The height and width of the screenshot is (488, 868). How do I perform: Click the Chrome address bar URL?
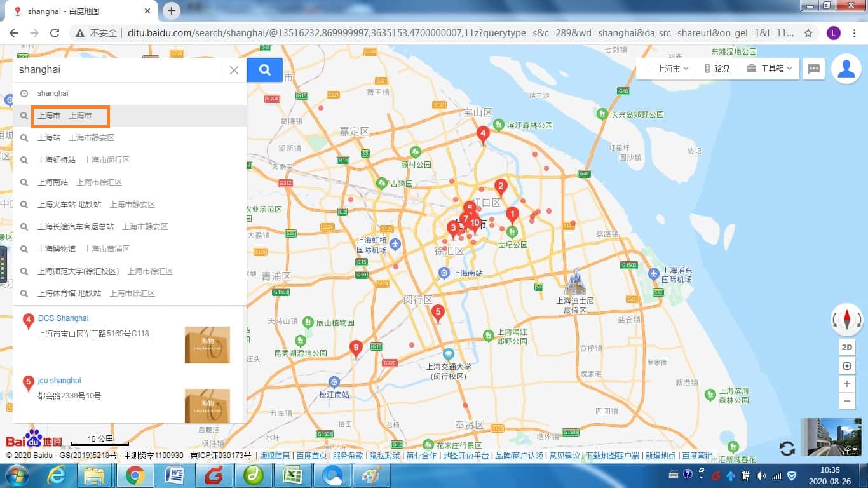coord(461,33)
